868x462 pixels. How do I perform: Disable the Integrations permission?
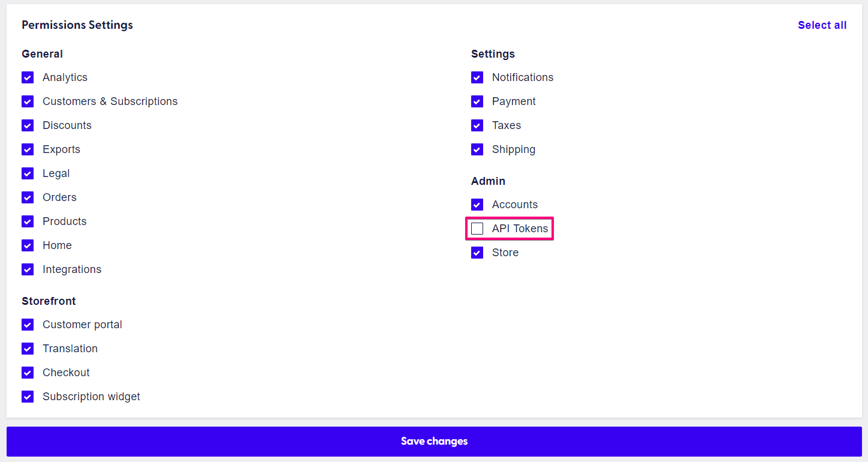coord(28,269)
